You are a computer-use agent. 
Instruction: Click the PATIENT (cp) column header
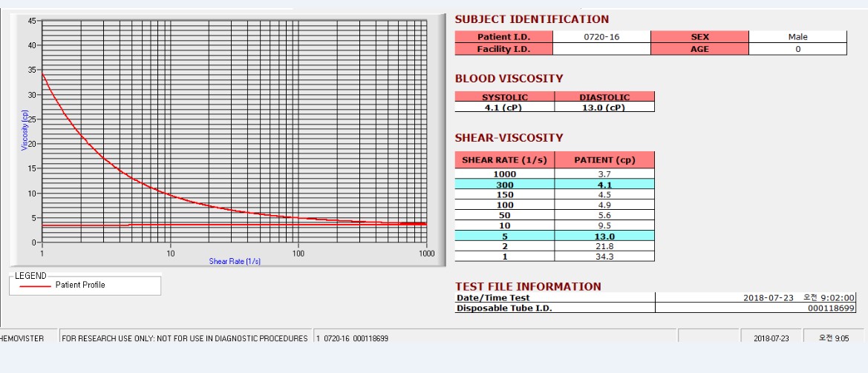[604, 160]
